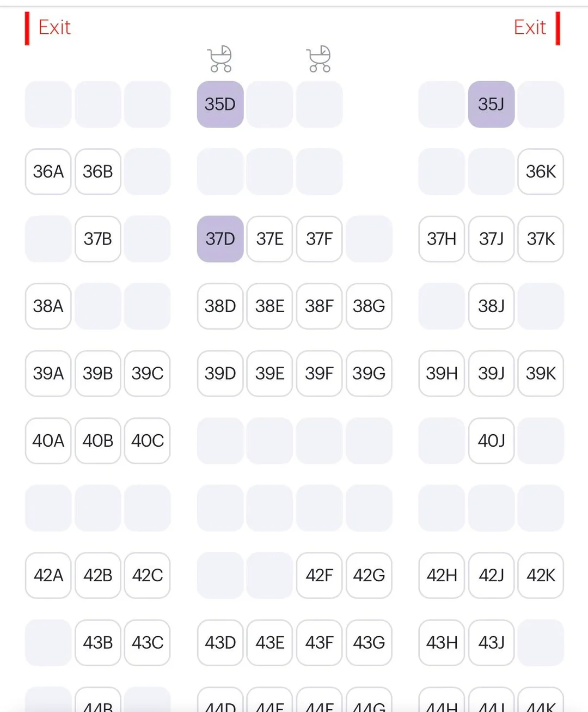The image size is (588, 712).
Task: Click the bassinet icon above row 35's third middle seat
Action: (x=319, y=59)
